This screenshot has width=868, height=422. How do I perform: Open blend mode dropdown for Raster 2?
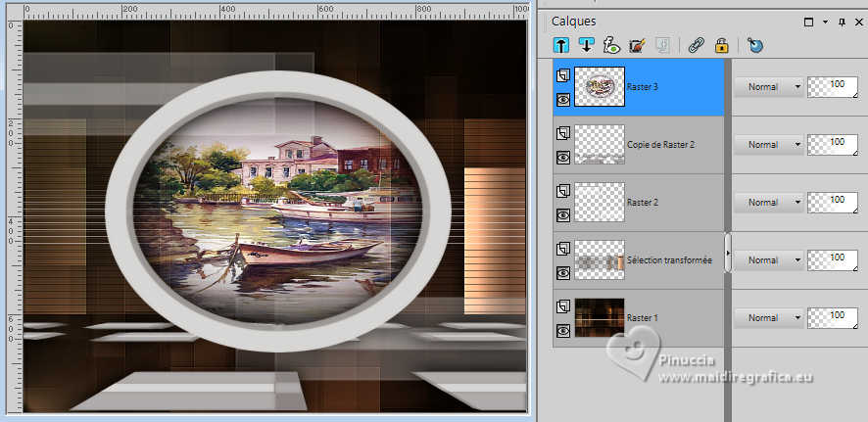[x=768, y=203]
